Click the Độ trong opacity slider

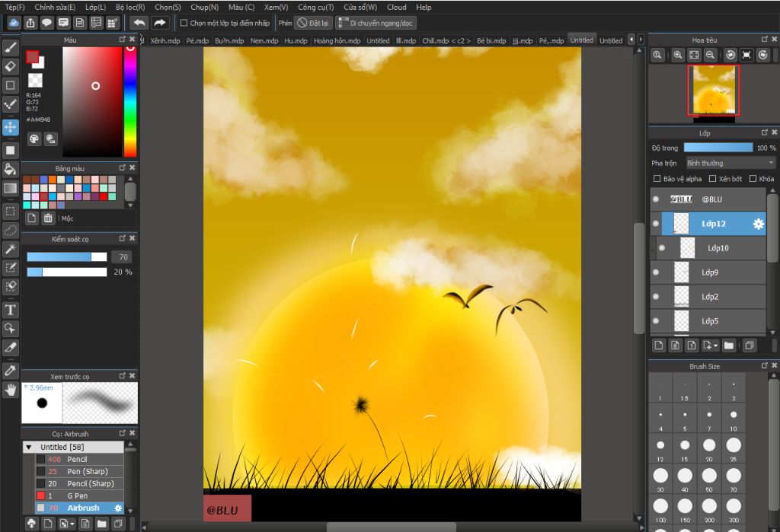point(718,148)
